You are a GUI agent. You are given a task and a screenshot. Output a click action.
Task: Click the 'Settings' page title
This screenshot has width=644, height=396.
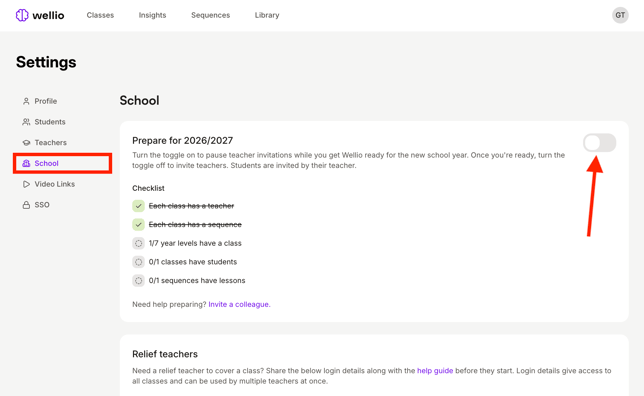tap(46, 62)
